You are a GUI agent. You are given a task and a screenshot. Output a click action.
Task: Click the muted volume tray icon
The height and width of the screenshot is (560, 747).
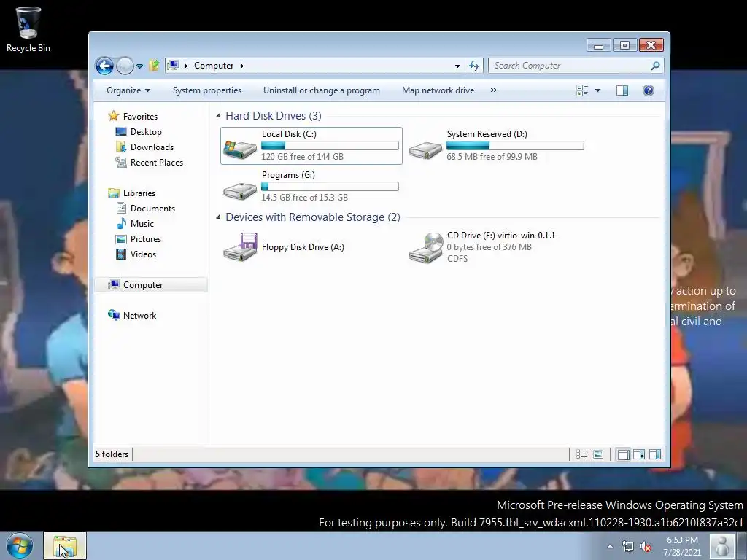pyautogui.click(x=646, y=546)
